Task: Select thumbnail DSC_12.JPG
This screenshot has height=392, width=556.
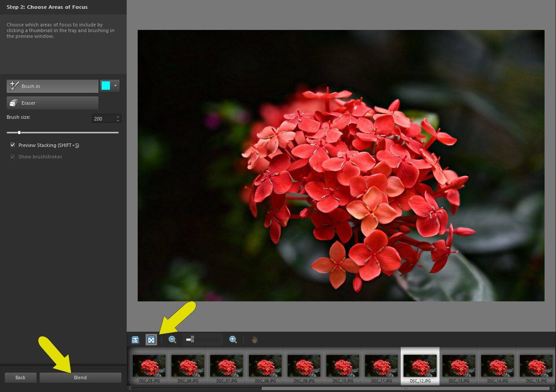Action: click(x=420, y=366)
